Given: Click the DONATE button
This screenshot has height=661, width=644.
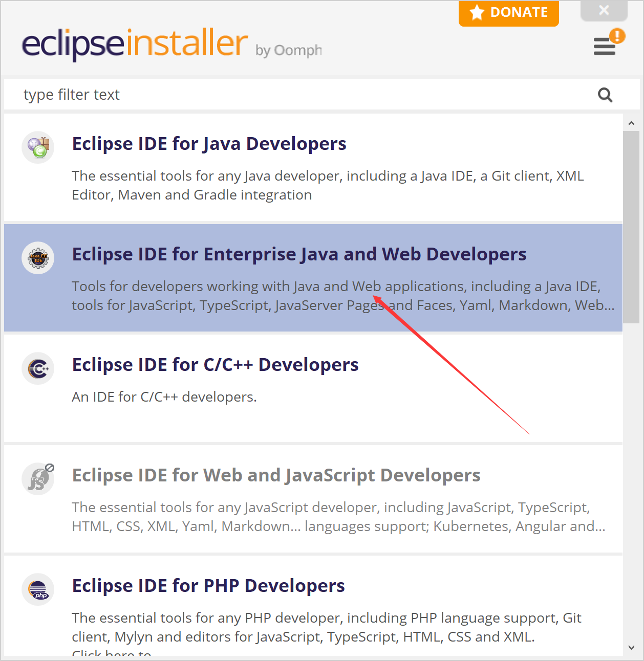Looking at the screenshot, I should tap(508, 12).
